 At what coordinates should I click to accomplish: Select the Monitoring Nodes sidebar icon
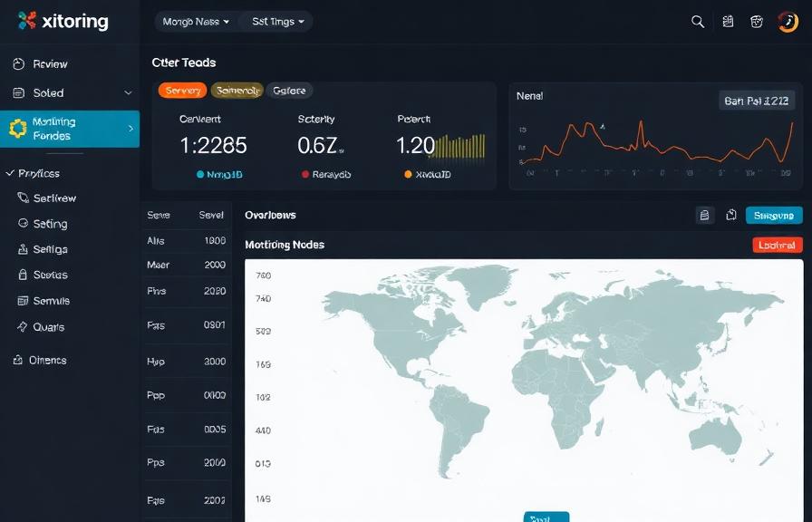(x=19, y=127)
